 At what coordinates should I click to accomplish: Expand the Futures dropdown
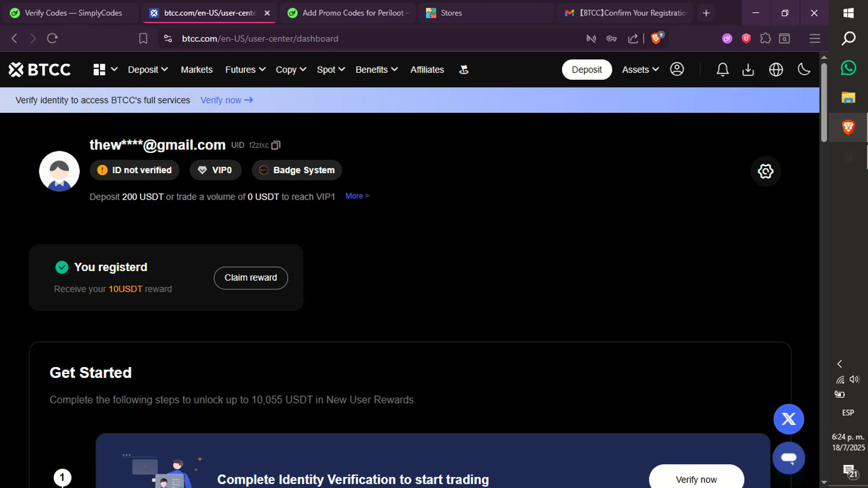[245, 69]
